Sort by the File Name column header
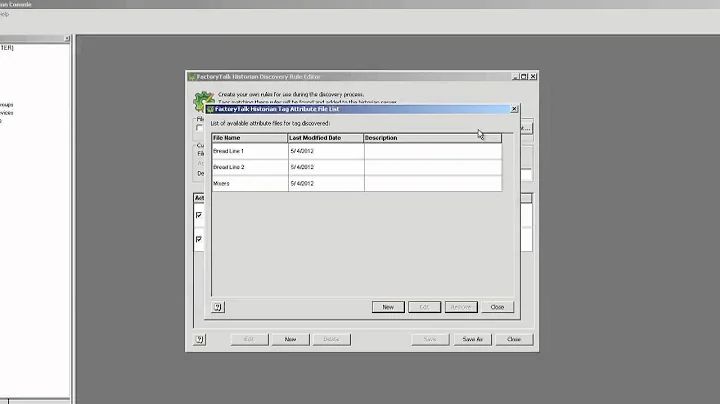This screenshot has height=404, width=720. (249, 138)
